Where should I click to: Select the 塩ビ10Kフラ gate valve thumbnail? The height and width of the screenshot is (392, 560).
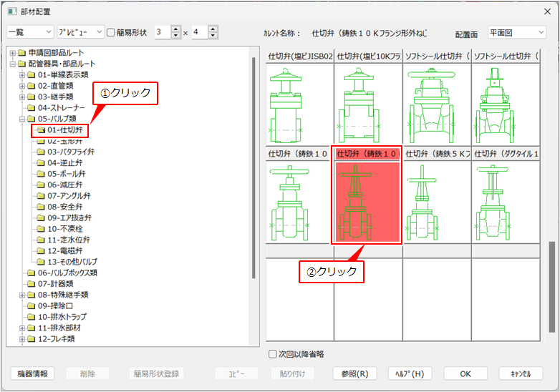(367, 103)
